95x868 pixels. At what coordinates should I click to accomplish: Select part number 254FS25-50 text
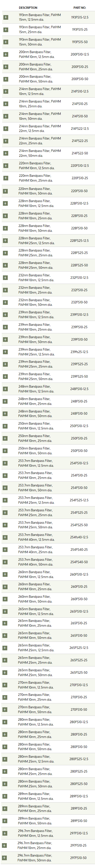[x=79, y=525]
